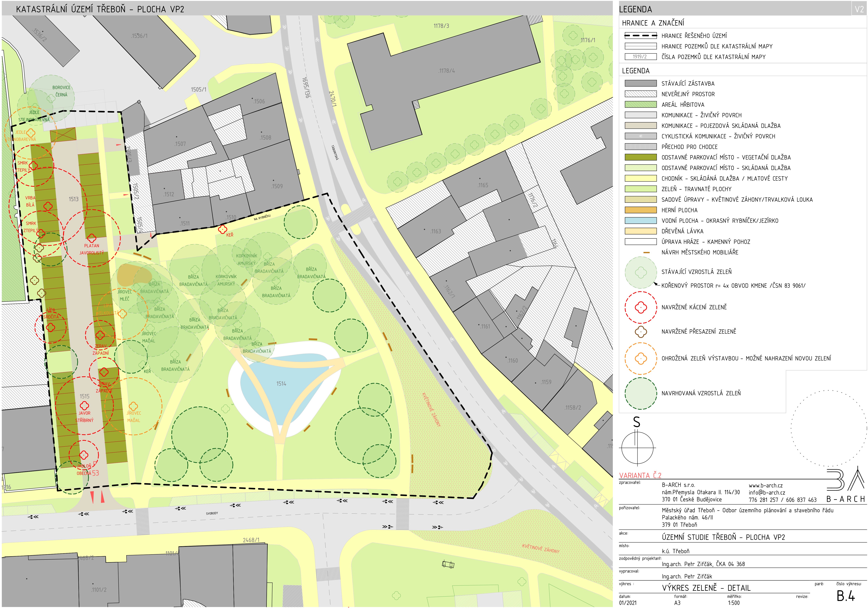Click the proposed mature greenery dashed circle legend symbol
The width and height of the screenshot is (868, 609).
point(640,393)
